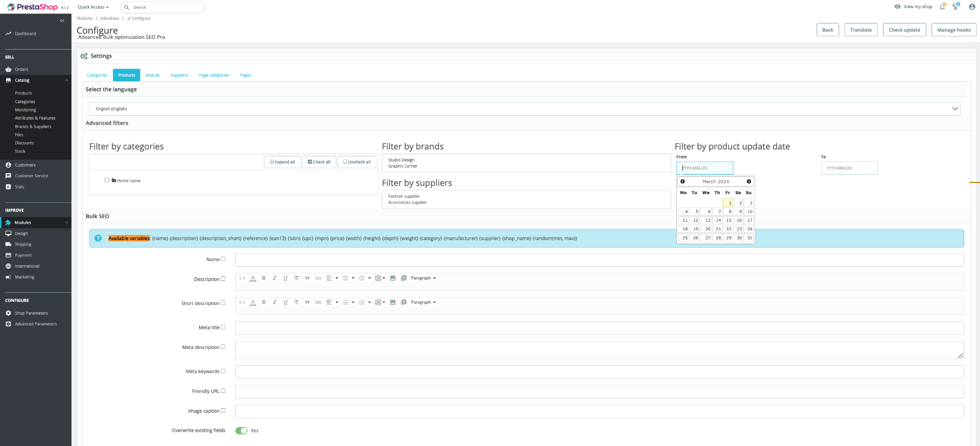Image resolution: width=980 pixels, height=446 pixels.
Task: Open the trophy gamification icon in the header
Action: click(955, 7)
